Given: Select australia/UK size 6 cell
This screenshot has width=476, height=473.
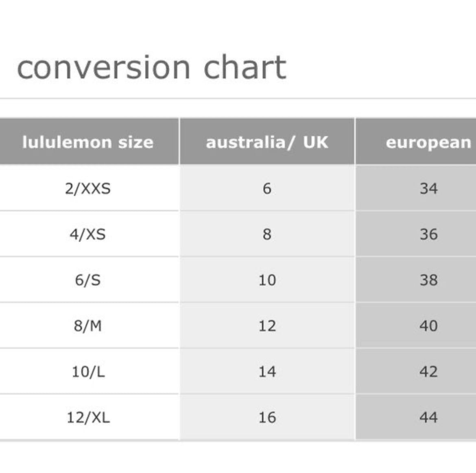Looking at the screenshot, I should coord(267,188).
